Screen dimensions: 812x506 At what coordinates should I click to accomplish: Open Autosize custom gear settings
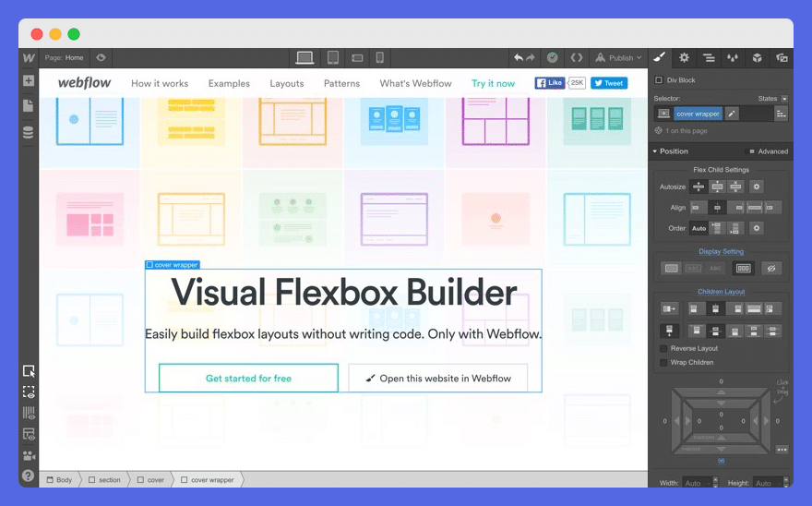click(x=757, y=187)
